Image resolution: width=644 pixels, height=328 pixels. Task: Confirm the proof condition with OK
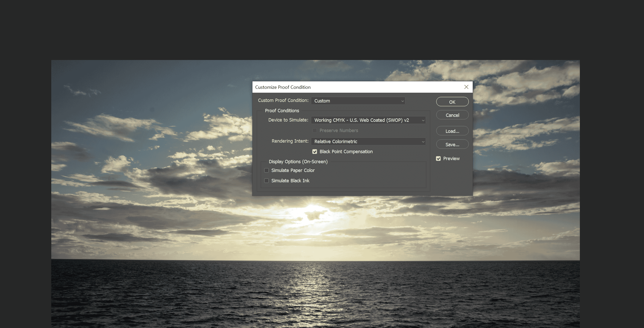(x=452, y=101)
